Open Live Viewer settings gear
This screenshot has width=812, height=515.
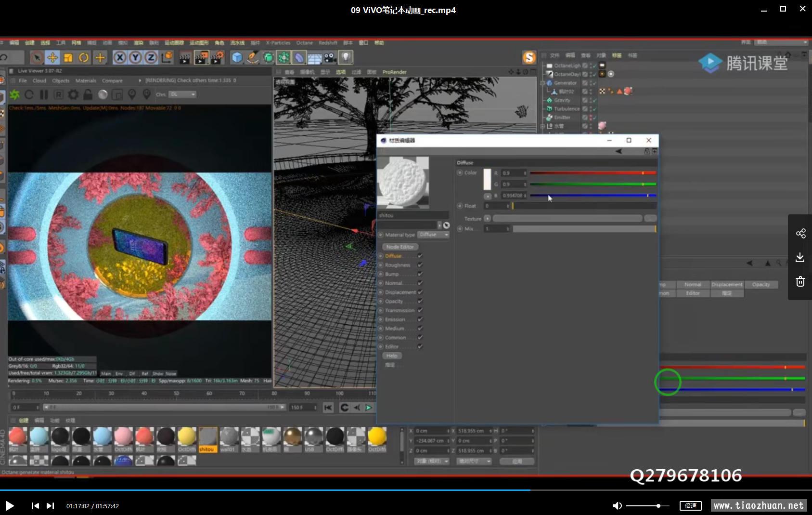73,94
